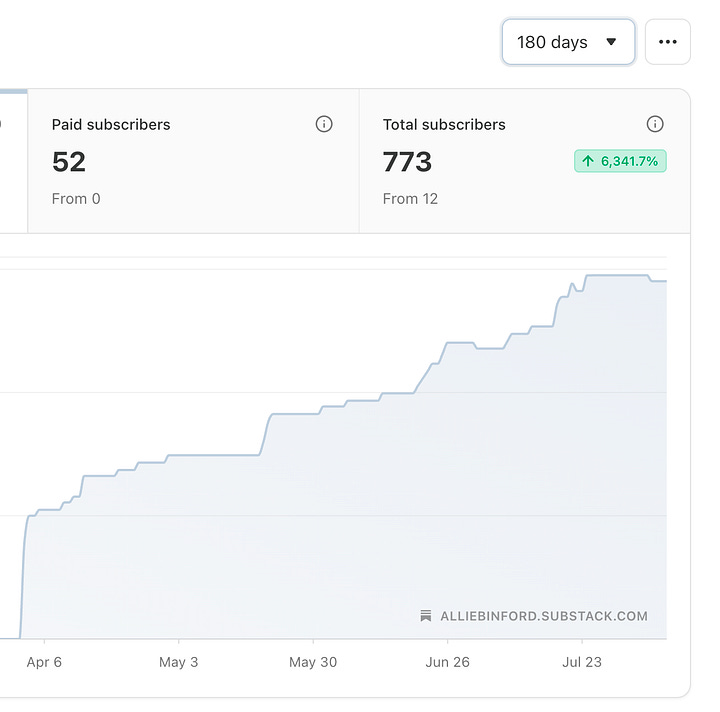Click the Jun 26 axis date label

pos(447,662)
